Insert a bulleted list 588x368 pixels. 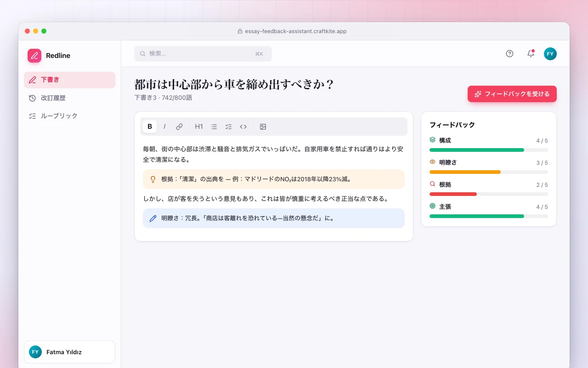tap(214, 126)
